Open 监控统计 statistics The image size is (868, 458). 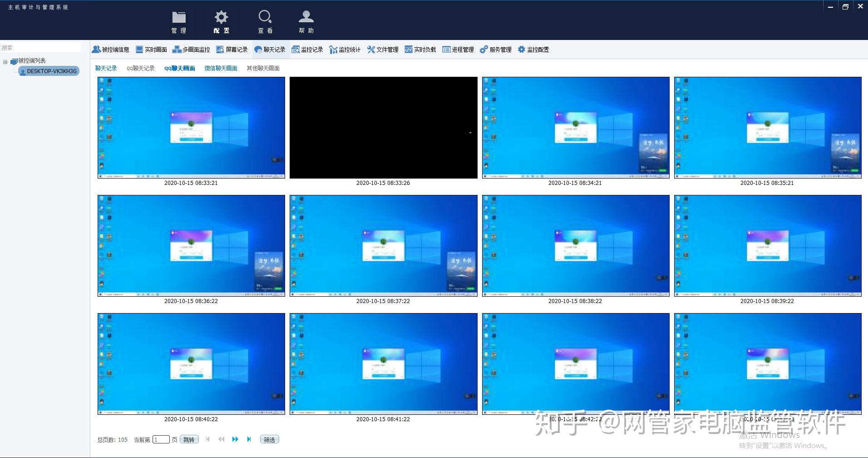345,50
